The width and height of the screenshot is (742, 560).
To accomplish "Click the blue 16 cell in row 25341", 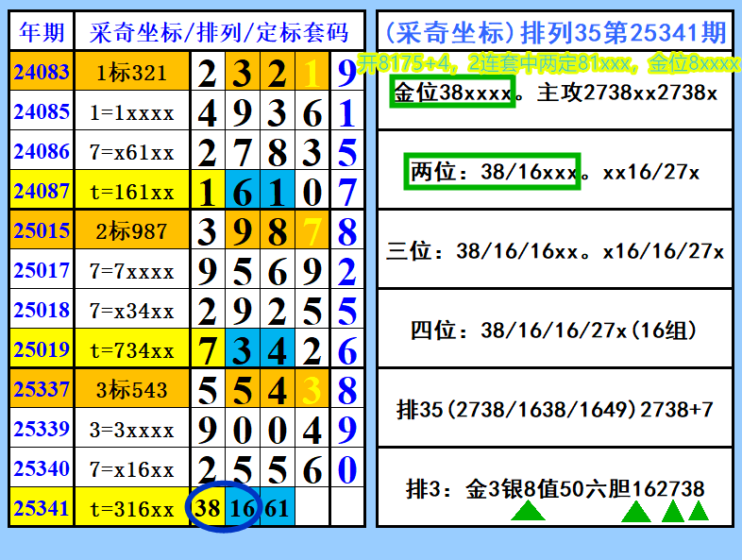I will click(243, 508).
